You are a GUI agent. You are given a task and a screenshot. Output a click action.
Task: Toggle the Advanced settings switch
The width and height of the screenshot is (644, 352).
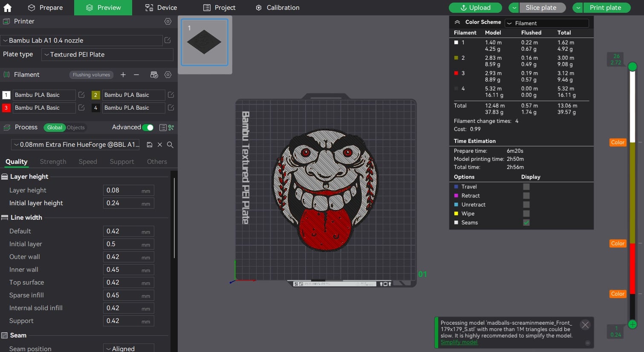[148, 128]
